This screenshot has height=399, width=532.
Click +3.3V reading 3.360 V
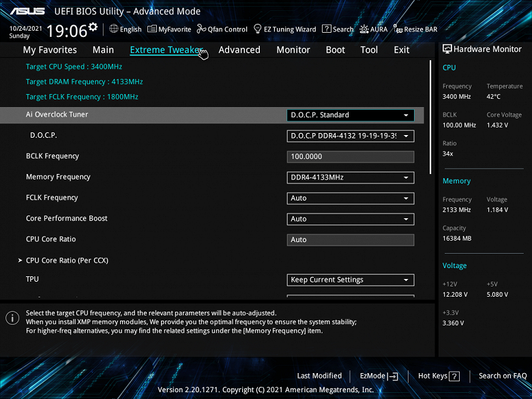(453, 323)
